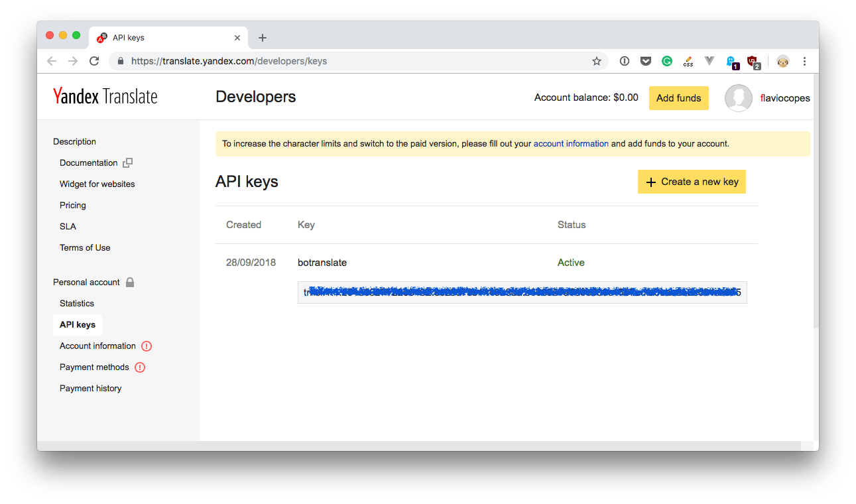The width and height of the screenshot is (856, 504).
Task: Open Chrome three-dot menu
Action: 804,61
